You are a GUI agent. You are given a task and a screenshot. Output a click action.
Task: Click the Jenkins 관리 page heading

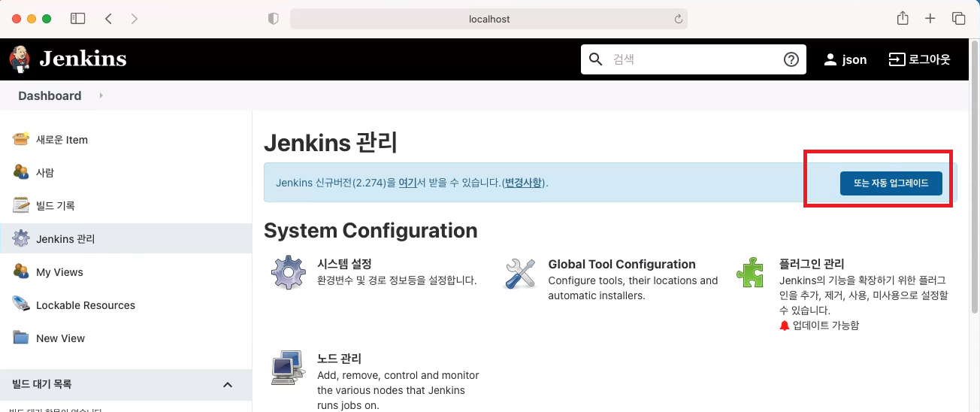331,142
